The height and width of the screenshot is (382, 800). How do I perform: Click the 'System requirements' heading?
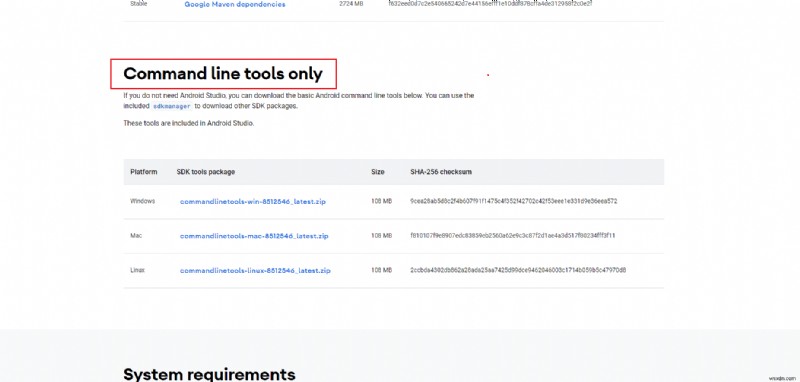pyautogui.click(x=209, y=374)
